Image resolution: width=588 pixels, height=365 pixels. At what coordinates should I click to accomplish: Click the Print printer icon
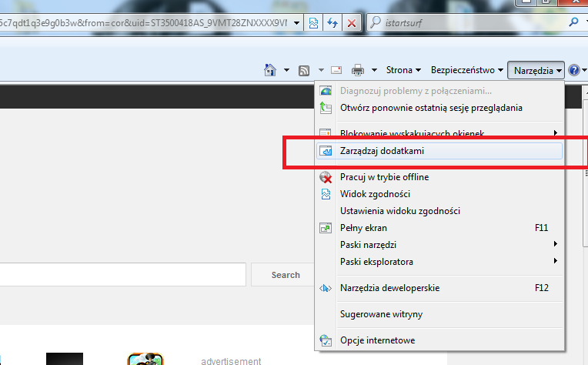(358, 70)
